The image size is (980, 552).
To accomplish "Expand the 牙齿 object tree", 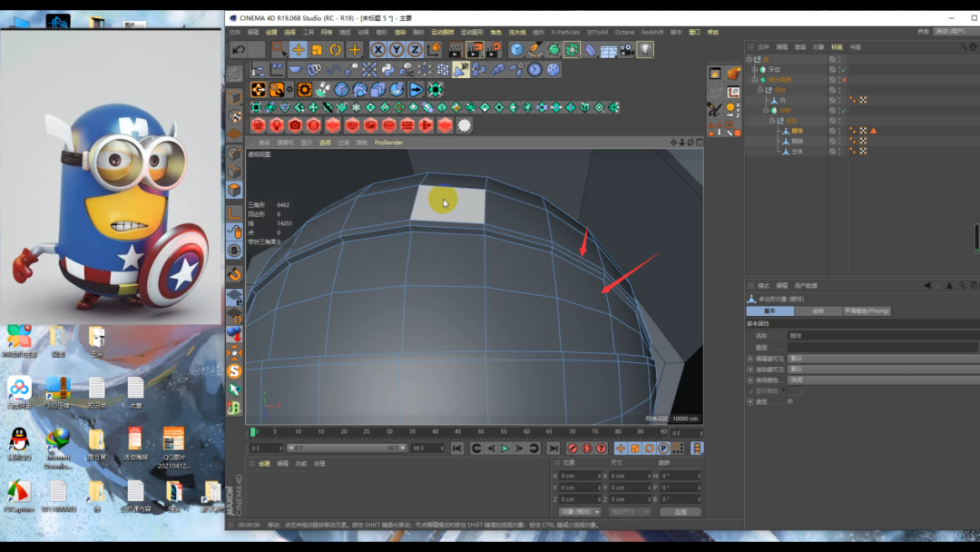I will pos(755,69).
